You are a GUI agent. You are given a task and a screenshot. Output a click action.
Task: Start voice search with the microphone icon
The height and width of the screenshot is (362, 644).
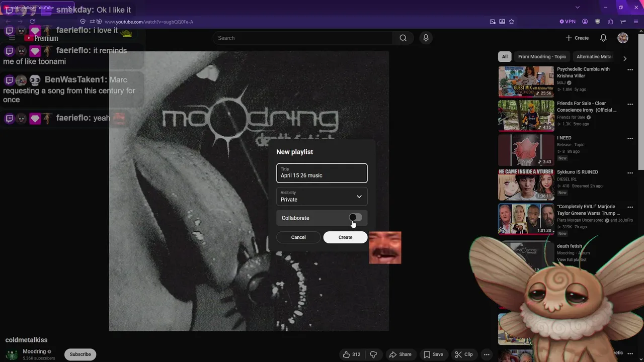click(426, 38)
